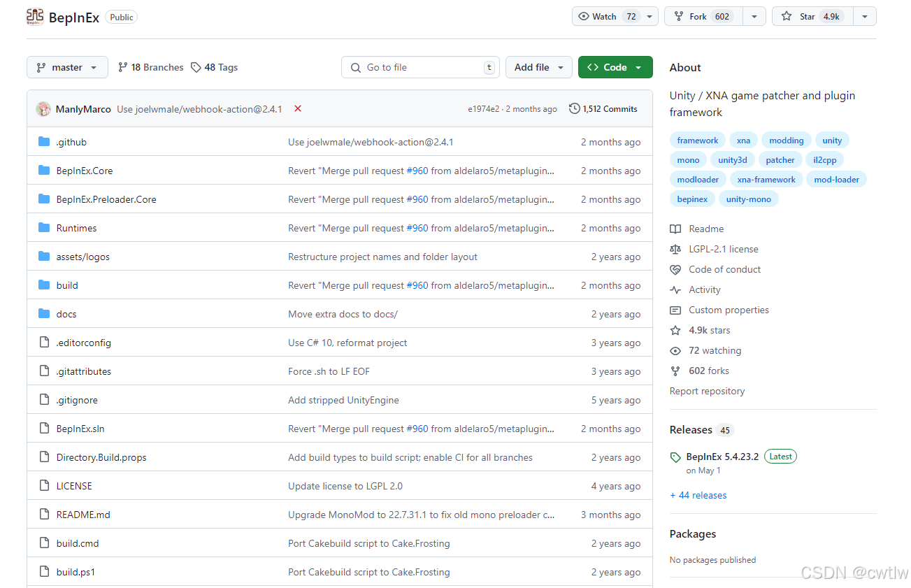Click ManlyMarco's avatar image

click(x=43, y=109)
